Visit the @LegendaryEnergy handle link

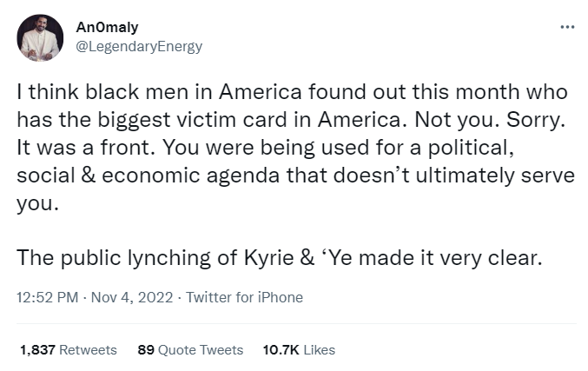point(139,46)
